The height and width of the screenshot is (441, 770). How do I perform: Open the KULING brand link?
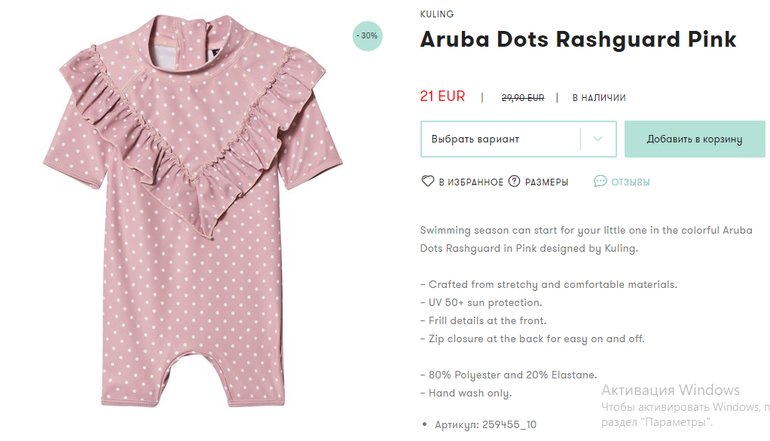tap(437, 14)
